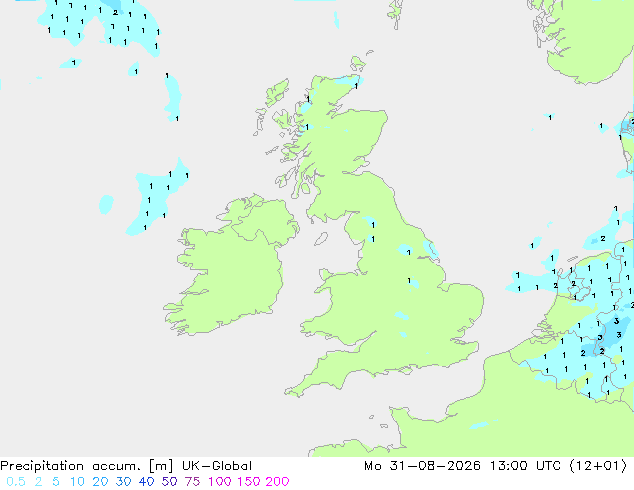Click the 0.5 legend value
The height and width of the screenshot is (490, 634).
(x=16, y=482)
